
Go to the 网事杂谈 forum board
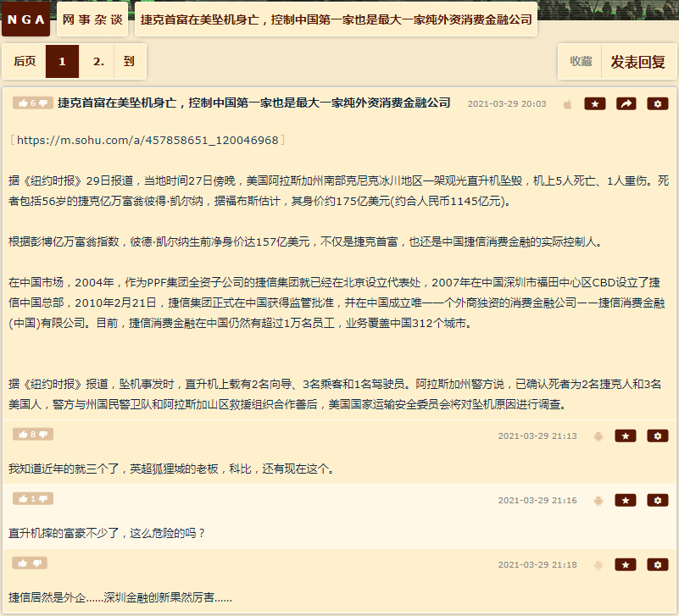(x=92, y=19)
